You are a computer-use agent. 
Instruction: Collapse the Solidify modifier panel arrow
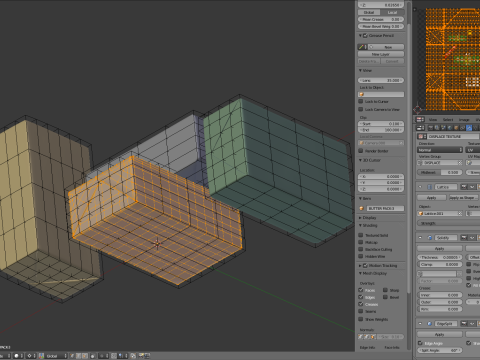coord(420,238)
